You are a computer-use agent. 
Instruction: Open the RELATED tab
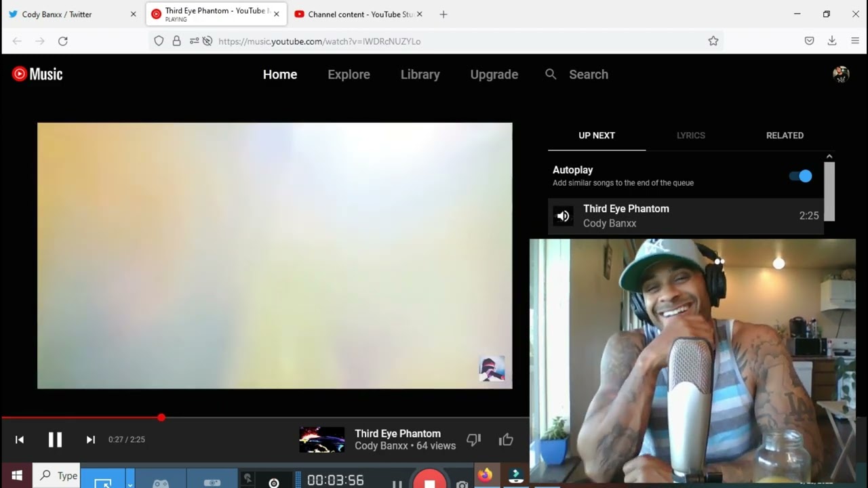pos(785,136)
